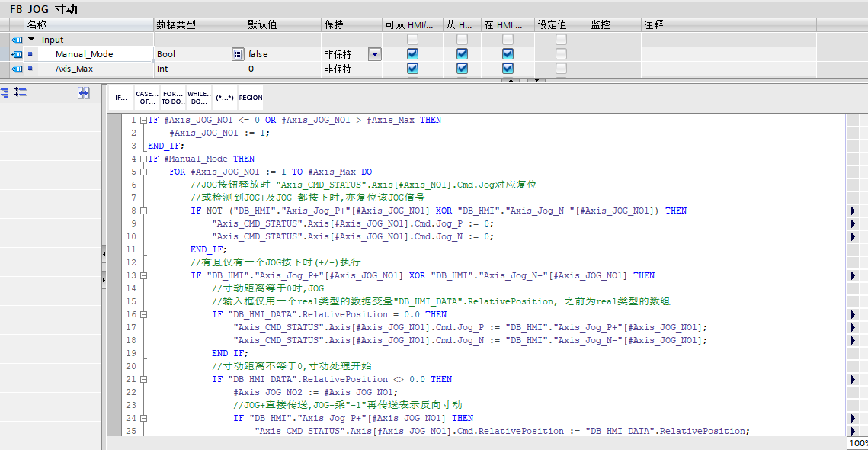Collapse the RelativePosition <> 0.0 block at line 21
The width and height of the screenshot is (868, 450).
pos(143,379)
